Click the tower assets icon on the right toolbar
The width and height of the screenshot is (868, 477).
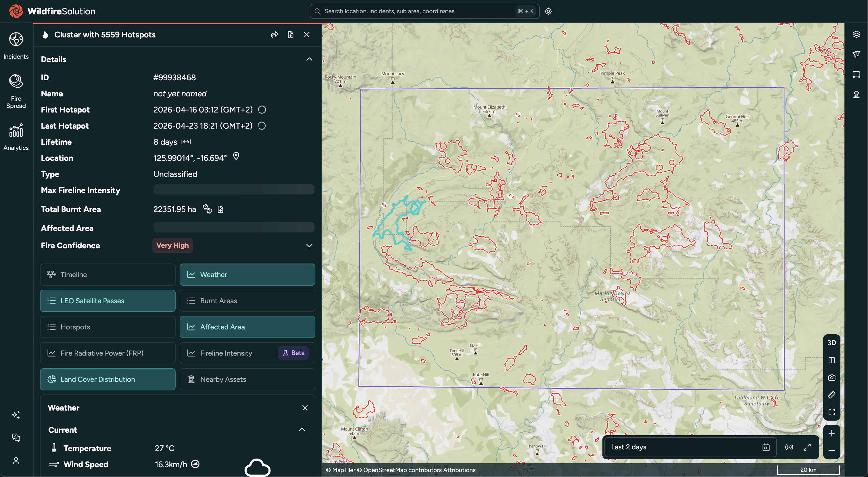tap(856, 94)
